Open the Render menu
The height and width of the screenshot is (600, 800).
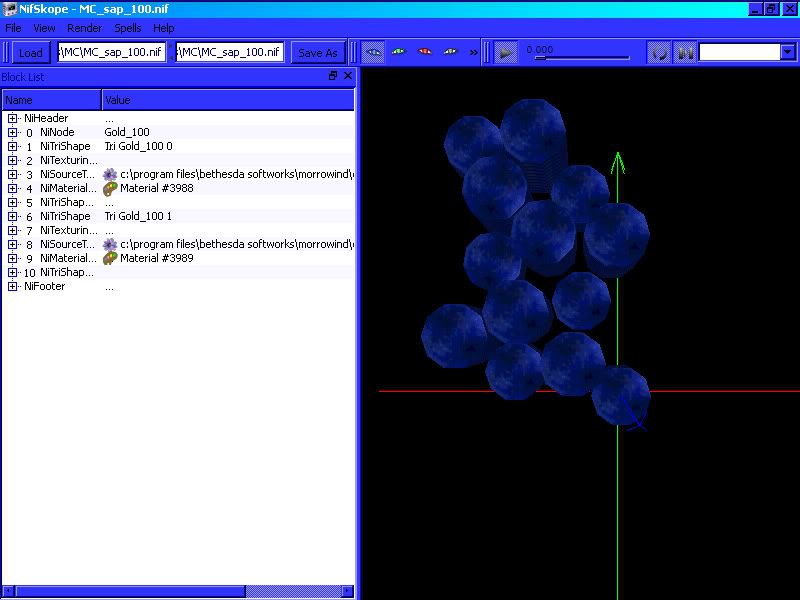85,28
